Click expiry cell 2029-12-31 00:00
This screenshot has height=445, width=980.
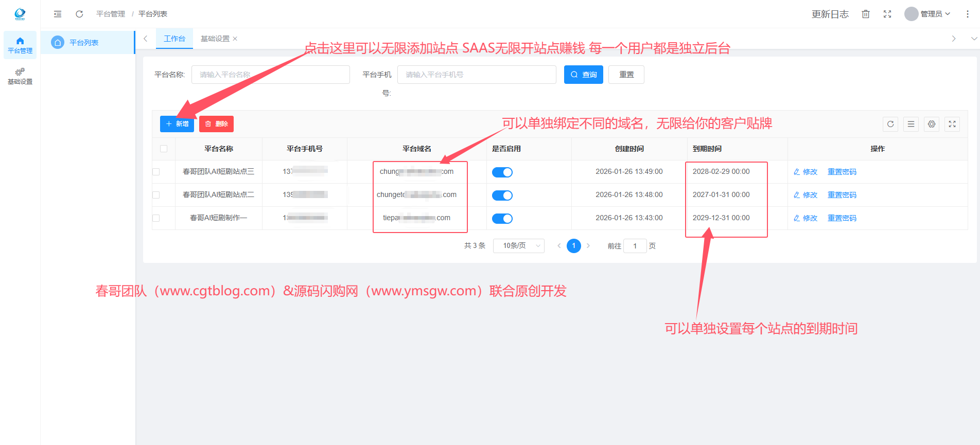[721, 218]
